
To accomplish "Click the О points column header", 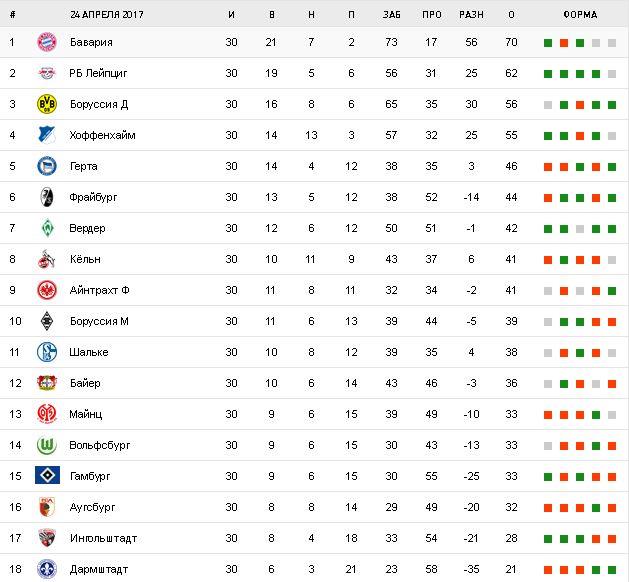I will click(x=511, y=15).
